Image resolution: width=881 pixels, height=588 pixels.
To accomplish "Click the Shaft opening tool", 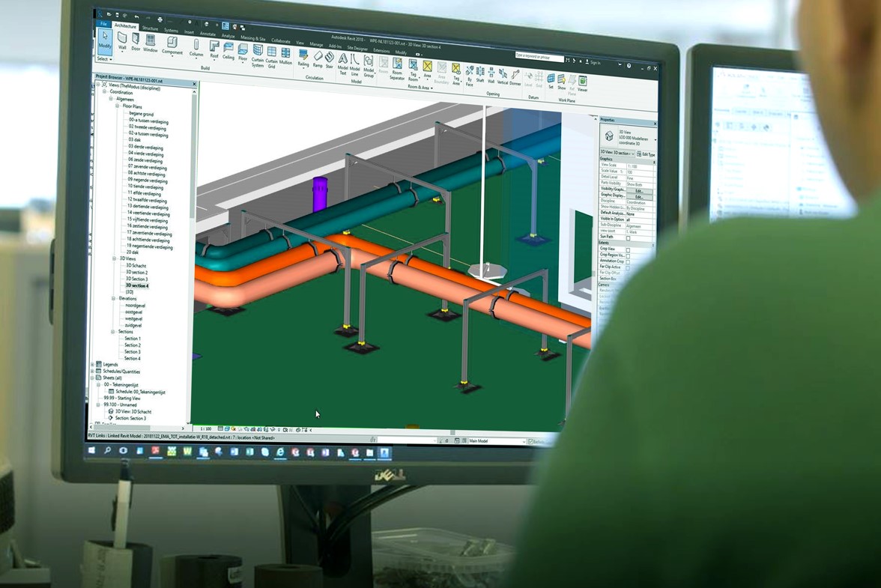I will pyautogui.click(x=480, y=74).
